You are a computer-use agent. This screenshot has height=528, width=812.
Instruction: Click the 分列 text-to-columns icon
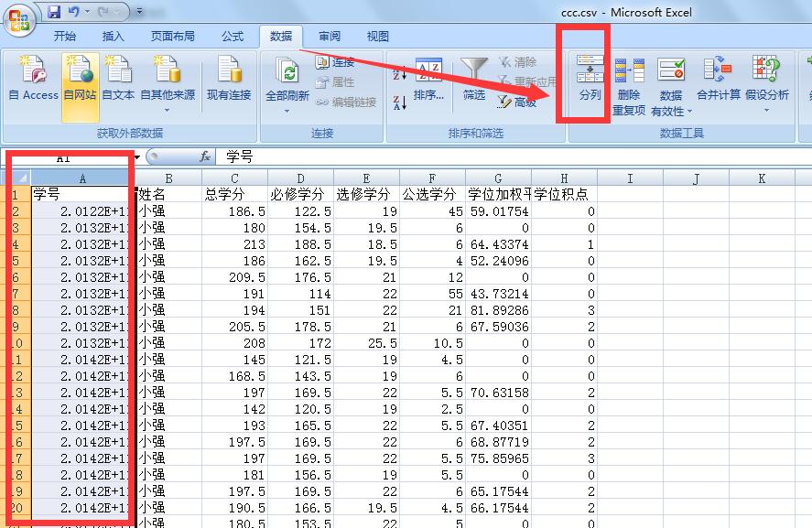click(590, 79)
